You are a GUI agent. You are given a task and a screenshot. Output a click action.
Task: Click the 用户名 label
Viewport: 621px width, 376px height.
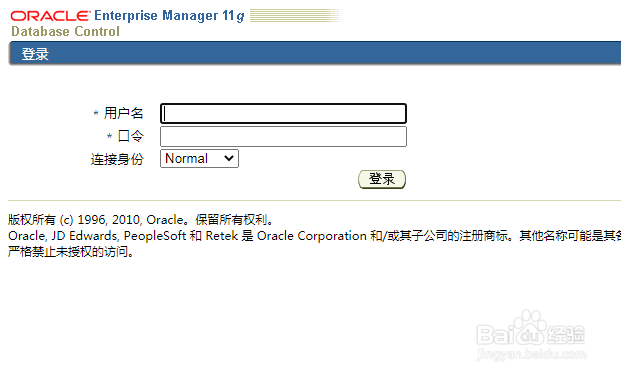(123, 113)
